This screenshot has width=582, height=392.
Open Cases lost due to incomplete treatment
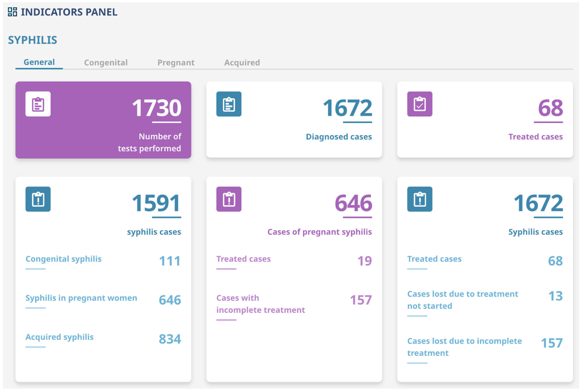point(464,347)
